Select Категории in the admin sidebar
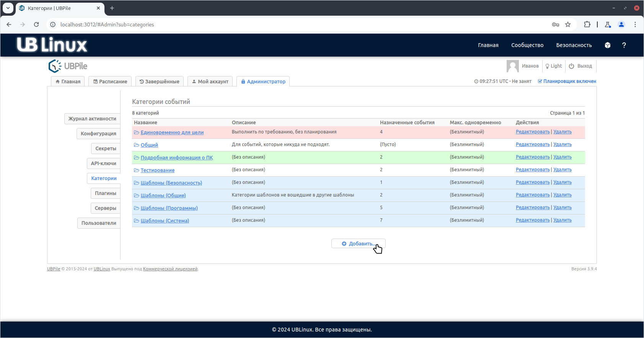This screenshot has width=644, height=338. 104,178
